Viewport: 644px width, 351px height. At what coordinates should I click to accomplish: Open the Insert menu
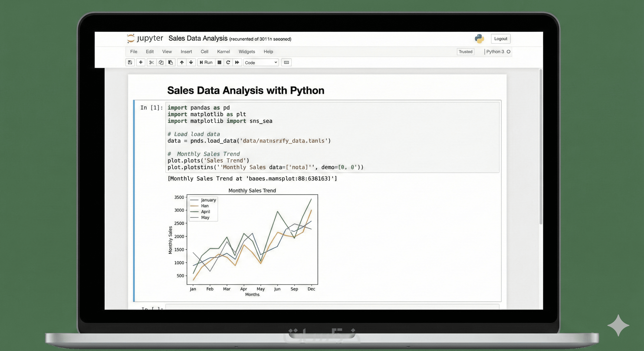(186, 52)
